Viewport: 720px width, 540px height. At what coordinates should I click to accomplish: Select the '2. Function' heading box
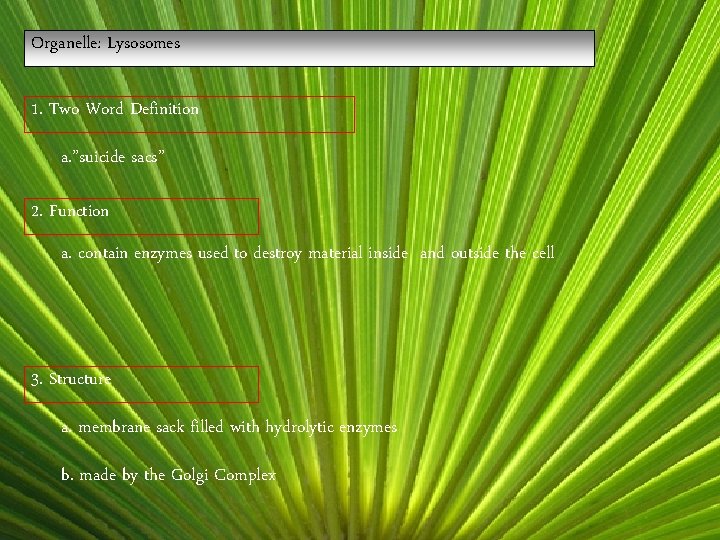coord(141,217)
